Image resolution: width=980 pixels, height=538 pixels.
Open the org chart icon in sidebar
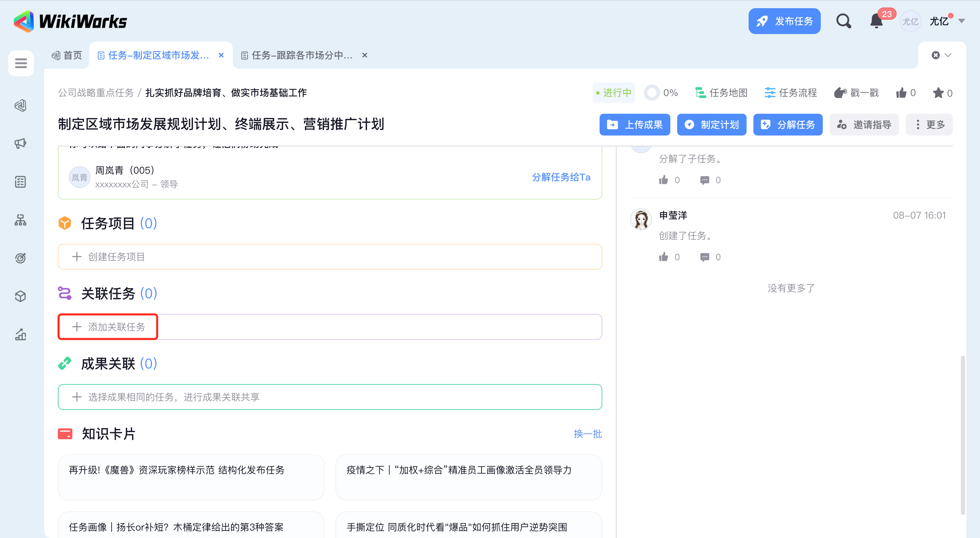click(x=20, y=220)
